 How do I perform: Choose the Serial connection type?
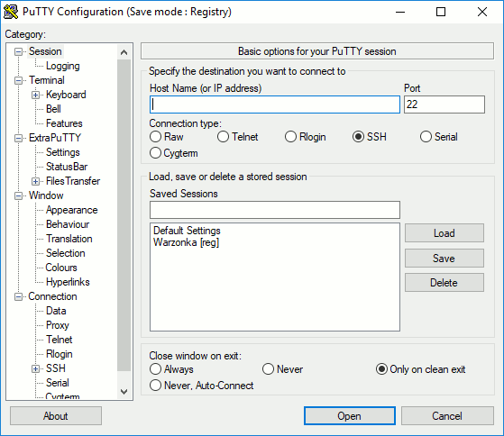[438, 137]
